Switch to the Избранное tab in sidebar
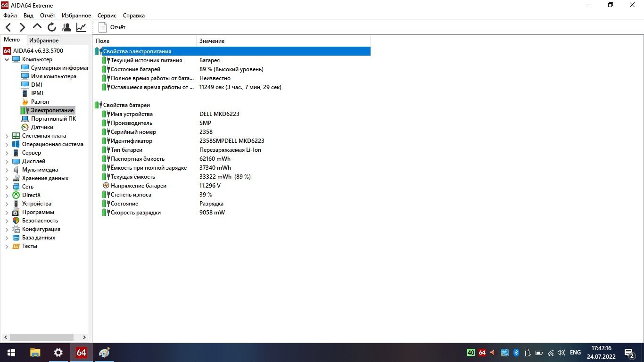This screenshot has height=362, width=644. (44, 41)
